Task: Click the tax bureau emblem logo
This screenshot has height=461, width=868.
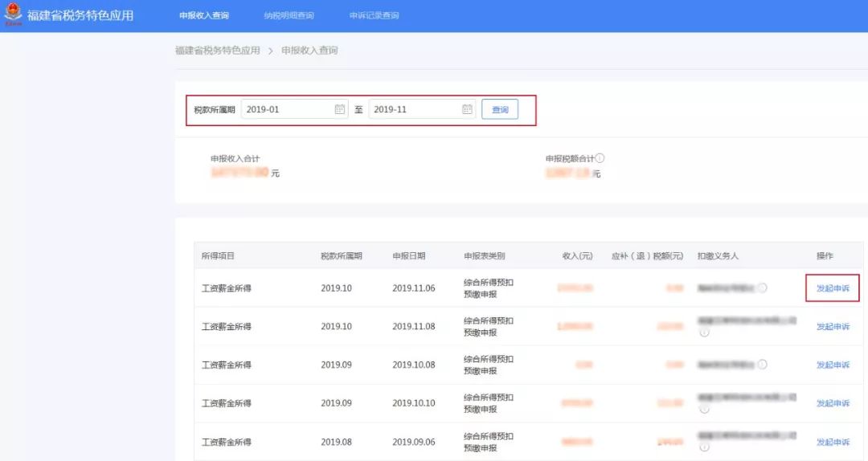Action: click(x=13, y=14)
